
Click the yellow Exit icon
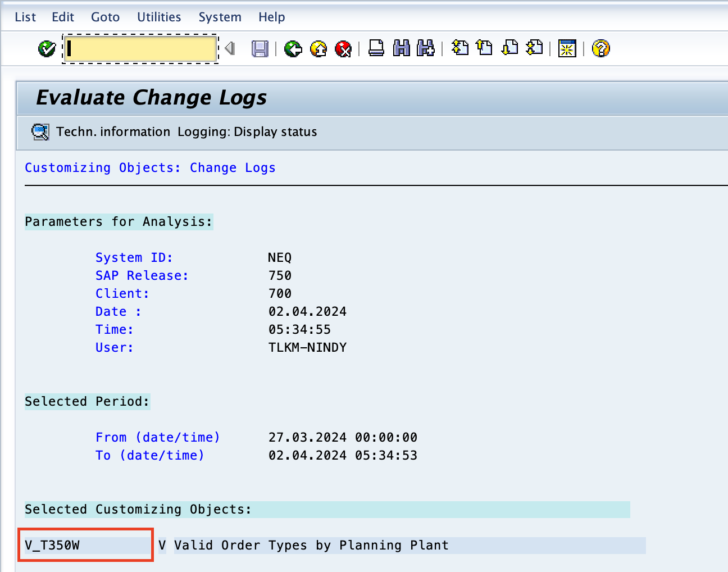(x=319, y=49)
